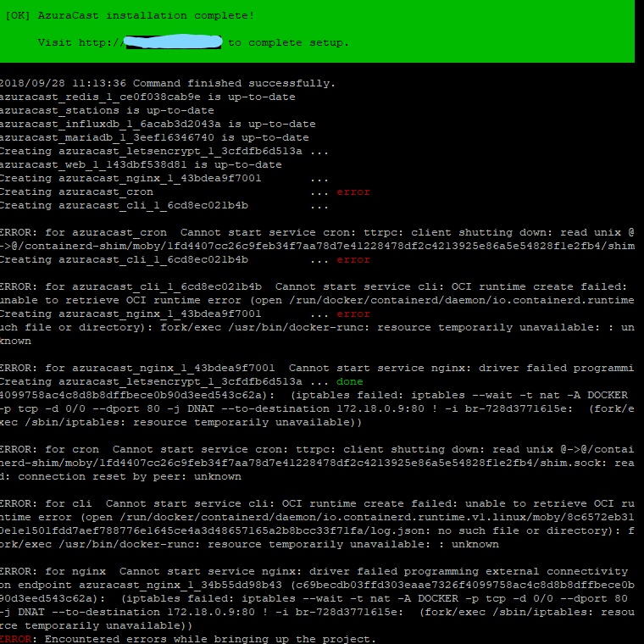This screenshot has height=644, width=644.
Task: Click "to complete setup." in the green banner
Action: pos(288,42)
